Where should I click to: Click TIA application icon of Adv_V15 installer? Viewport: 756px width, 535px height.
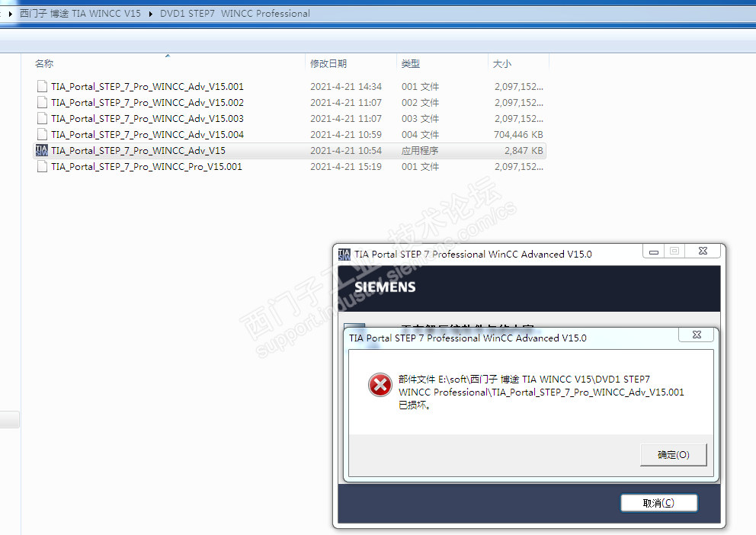tap(42, 150)
